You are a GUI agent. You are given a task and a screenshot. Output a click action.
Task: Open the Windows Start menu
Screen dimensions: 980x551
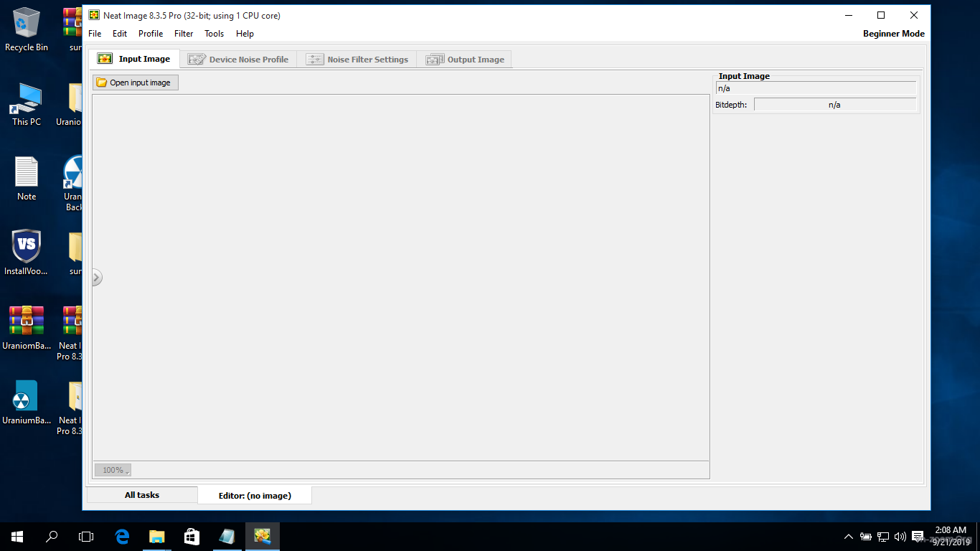coord(17,537)
